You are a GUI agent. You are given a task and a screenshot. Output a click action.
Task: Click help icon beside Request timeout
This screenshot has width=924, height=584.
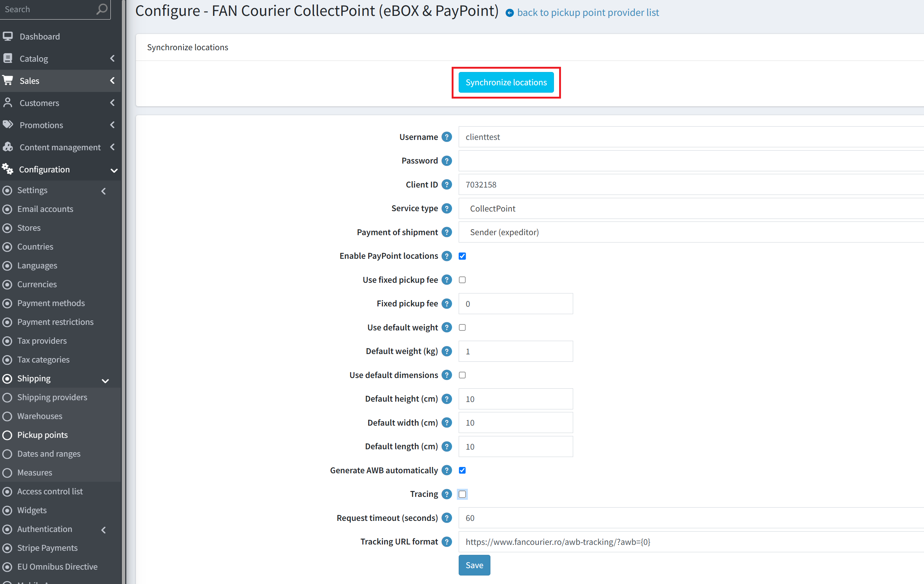pyautogui.click(x=446, y=518)
